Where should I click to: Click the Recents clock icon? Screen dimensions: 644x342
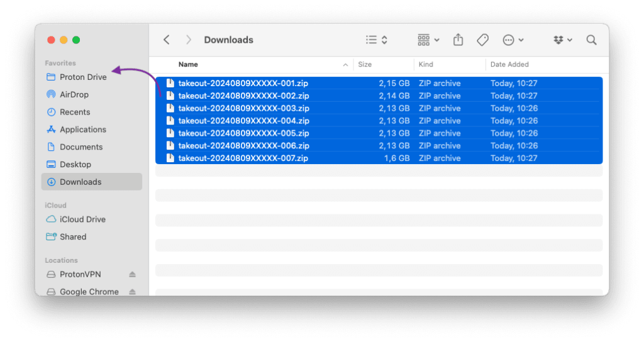[51, 112]
